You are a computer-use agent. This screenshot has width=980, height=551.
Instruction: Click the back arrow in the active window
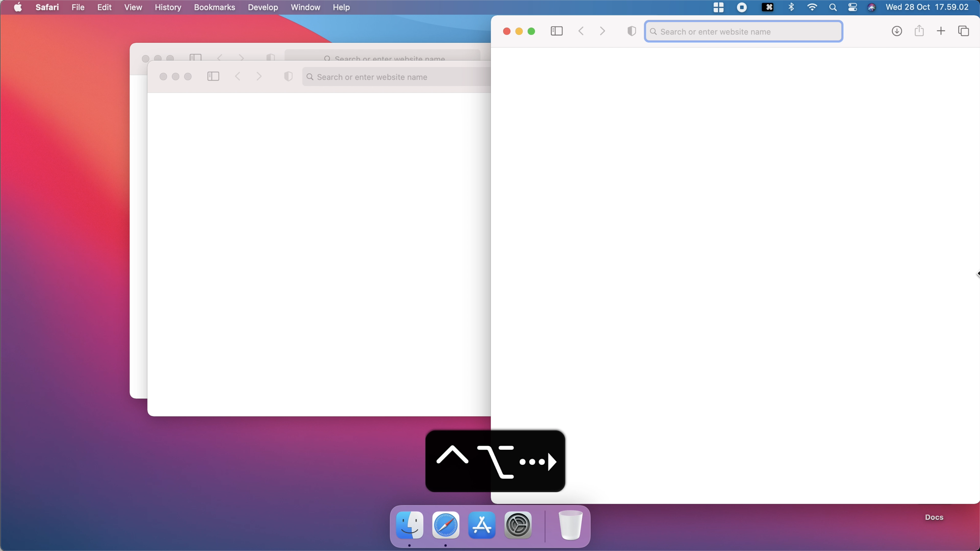point(581,31)
